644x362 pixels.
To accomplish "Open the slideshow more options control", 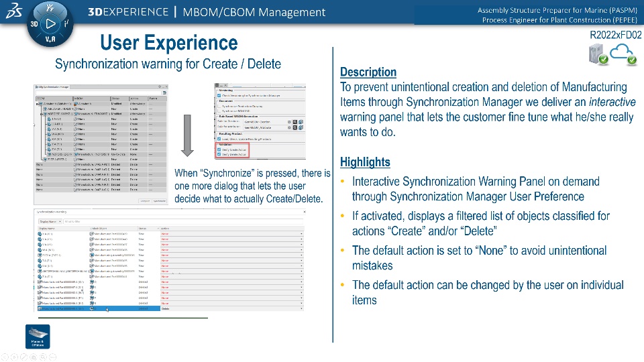I will pos(52,357).
